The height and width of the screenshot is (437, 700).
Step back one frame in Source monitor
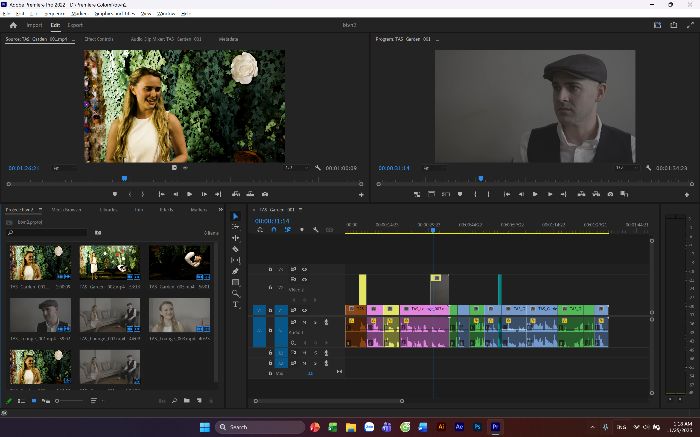point(175,194)
